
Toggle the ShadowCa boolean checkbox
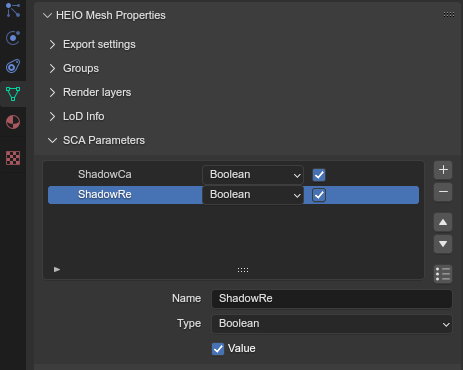319,175
